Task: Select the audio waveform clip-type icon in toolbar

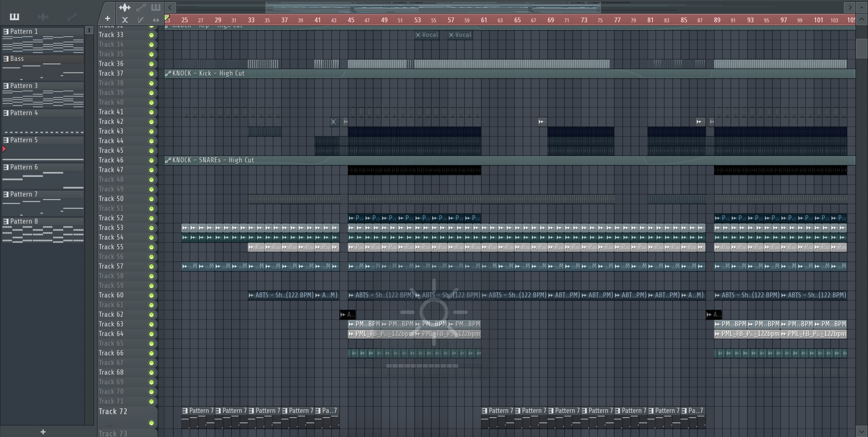Action: pyautogui.click(x=125, y=7)
